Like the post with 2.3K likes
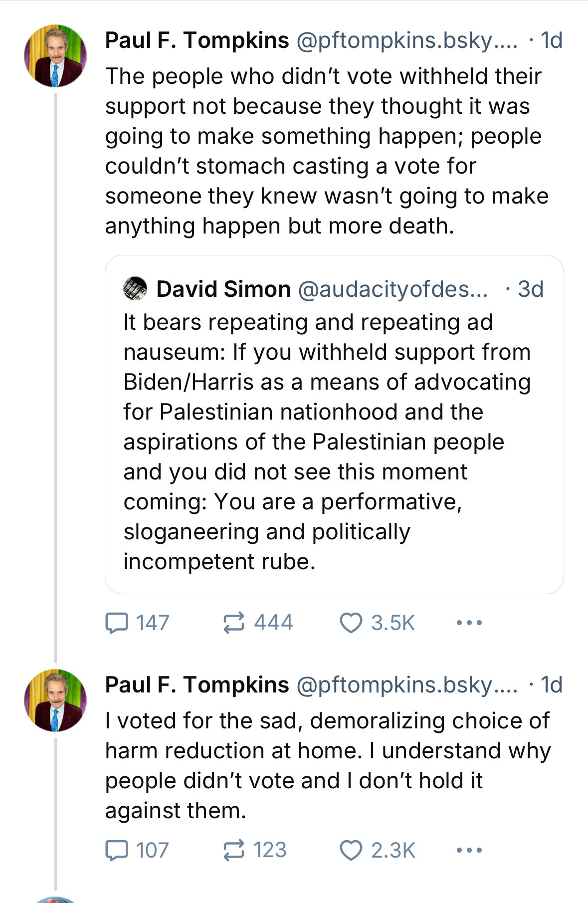The height and width of the screenshot is (903, 588). [x=351, y=850]
